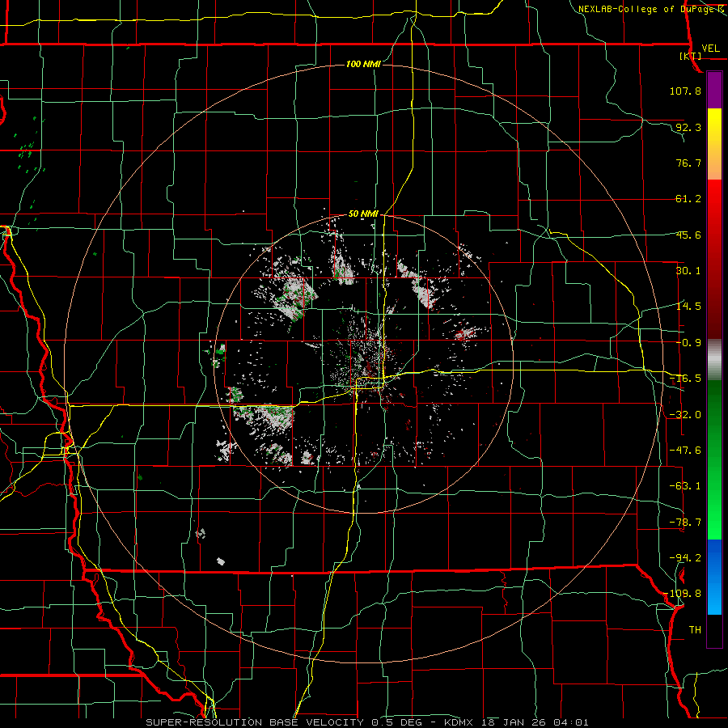Screen dimensions: 728x728
Task: Click the -63.1 velocity scale value
Action: click(685, 486)
